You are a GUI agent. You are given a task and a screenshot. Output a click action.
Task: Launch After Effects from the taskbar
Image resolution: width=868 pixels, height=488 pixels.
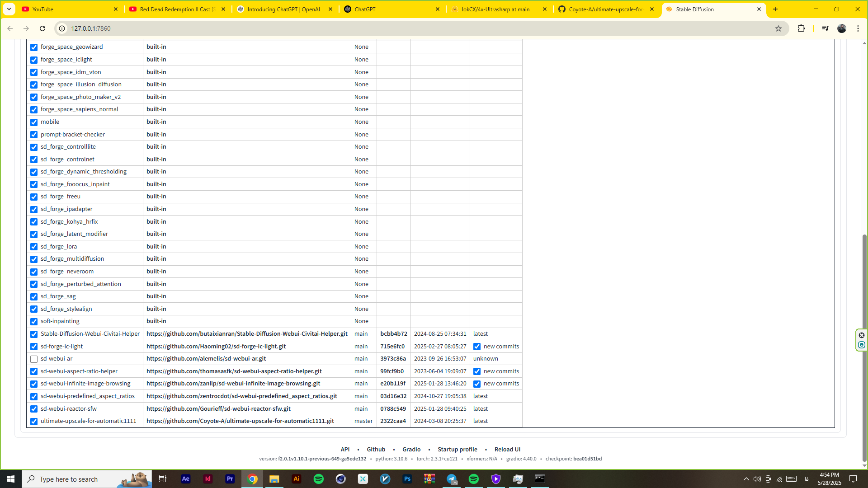tap(185, 479)
